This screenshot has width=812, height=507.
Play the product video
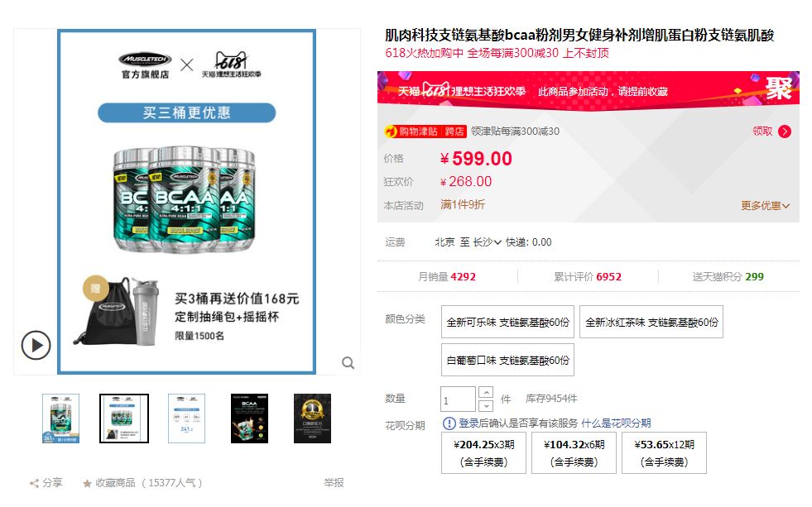click(36, 345)
